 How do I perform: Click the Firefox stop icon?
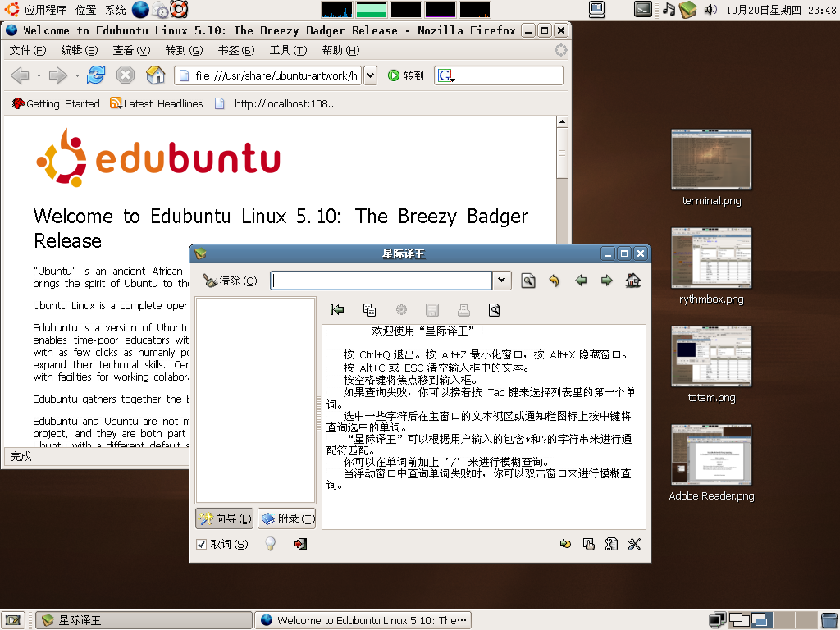(126, 75)
